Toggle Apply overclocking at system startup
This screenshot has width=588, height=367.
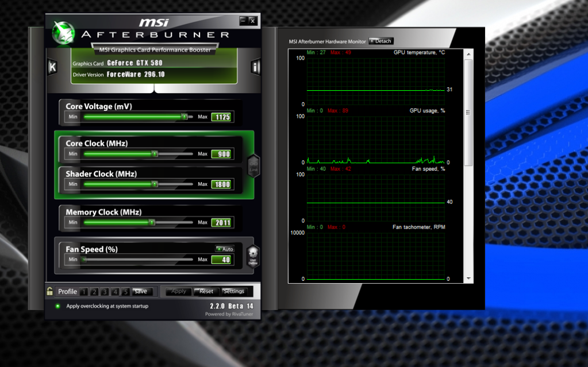click(57, 306)
